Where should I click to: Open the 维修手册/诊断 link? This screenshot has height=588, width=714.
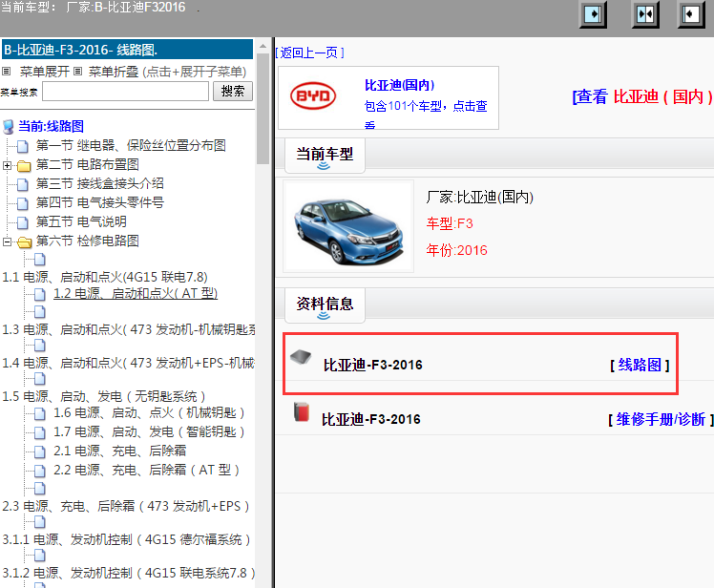pyautogui.click(x=661, y=419)
